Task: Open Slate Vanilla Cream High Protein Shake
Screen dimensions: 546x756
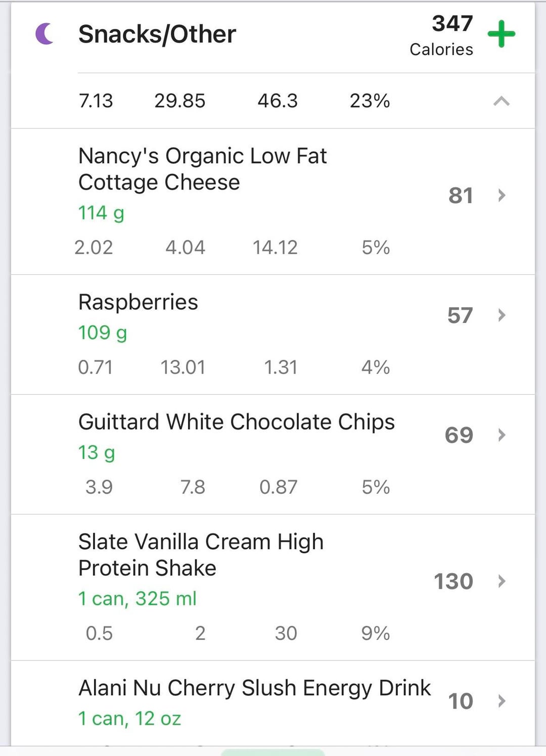Action: click(x=201, y=554)
